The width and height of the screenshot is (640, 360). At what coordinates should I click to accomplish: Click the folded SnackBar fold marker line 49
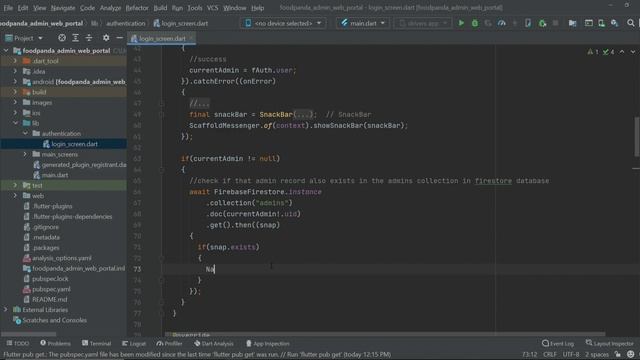click(x=162, y=114)
